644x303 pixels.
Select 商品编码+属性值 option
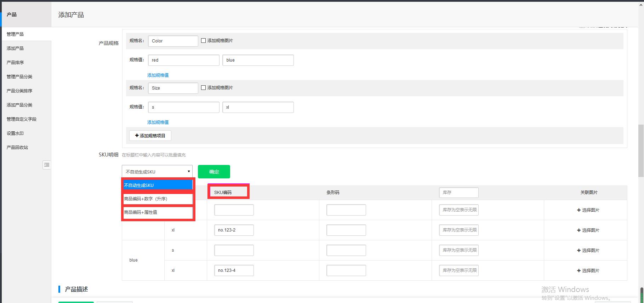click(157, 212)
